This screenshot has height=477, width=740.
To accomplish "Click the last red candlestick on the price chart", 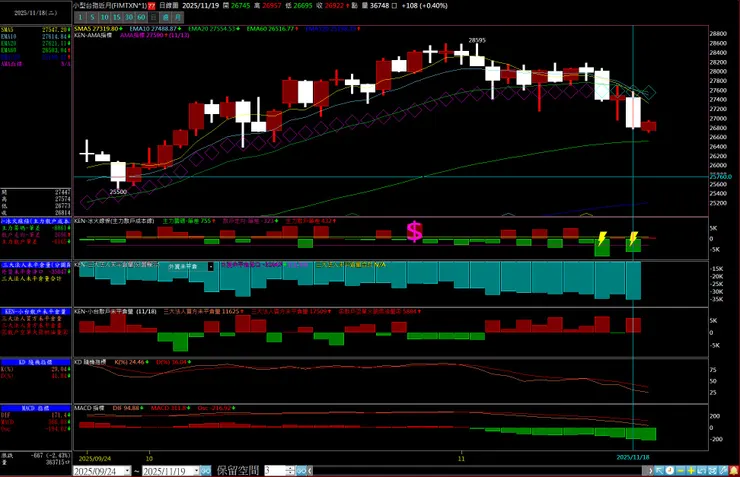I will tap(648, 126).
